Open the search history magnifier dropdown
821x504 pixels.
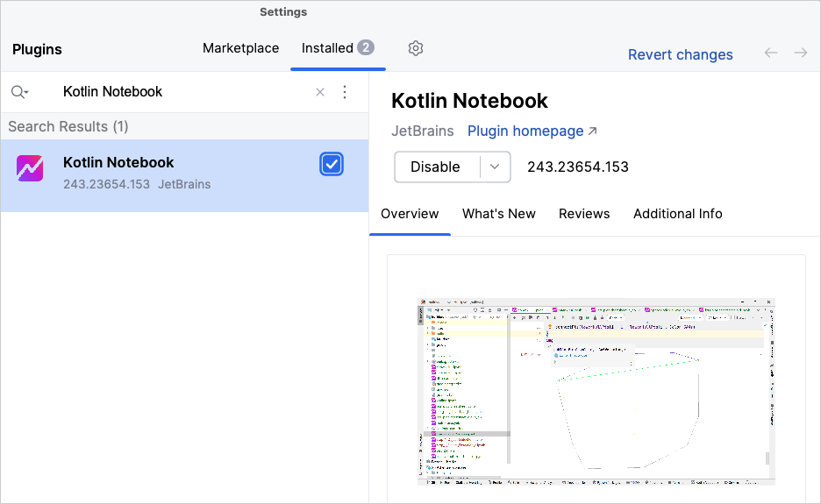tap(19, 92)
